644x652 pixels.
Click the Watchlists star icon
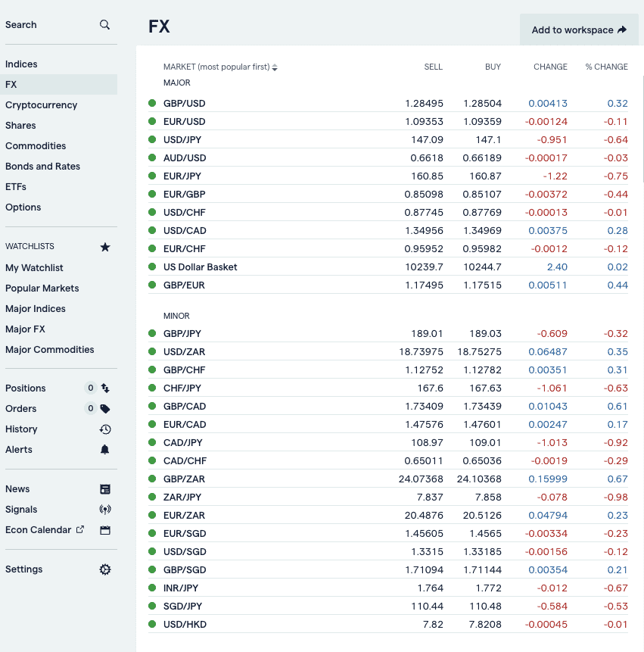pyautogui.click(x=105, y=247)
